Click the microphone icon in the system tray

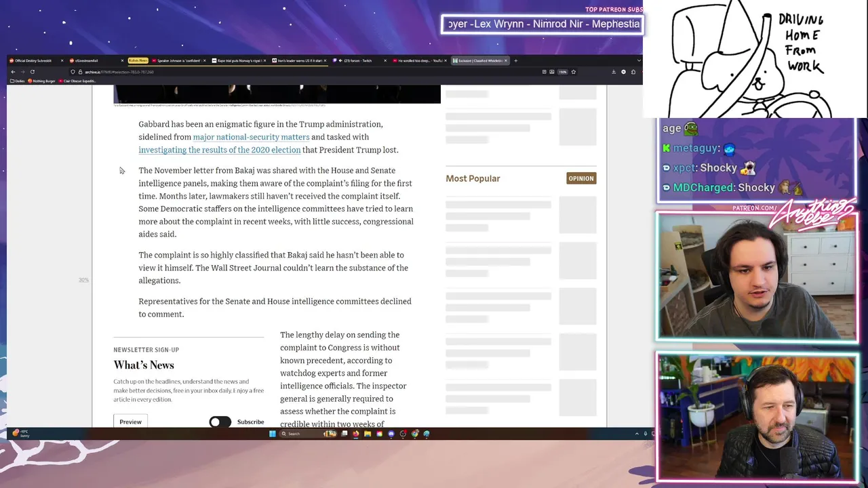click(646, 434)
